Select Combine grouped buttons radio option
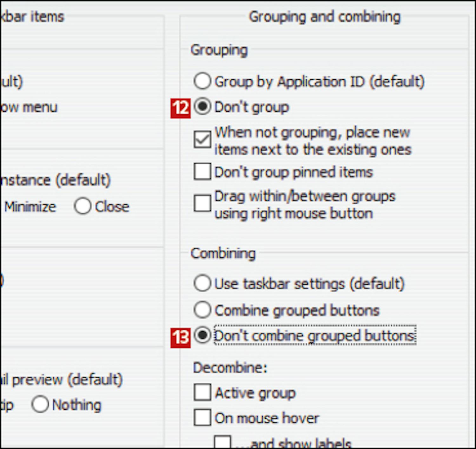 pyautogui.click(x=202, y=310)
